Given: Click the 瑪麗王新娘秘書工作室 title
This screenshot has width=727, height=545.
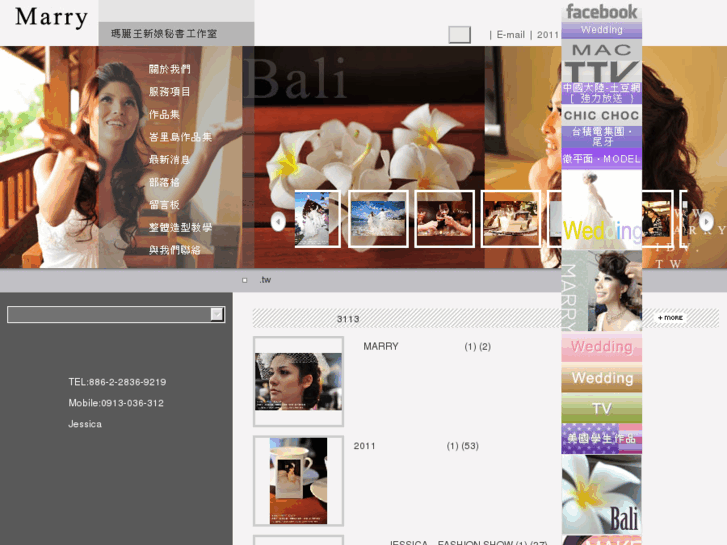Looking at the screenshot, I should point(164,34).
